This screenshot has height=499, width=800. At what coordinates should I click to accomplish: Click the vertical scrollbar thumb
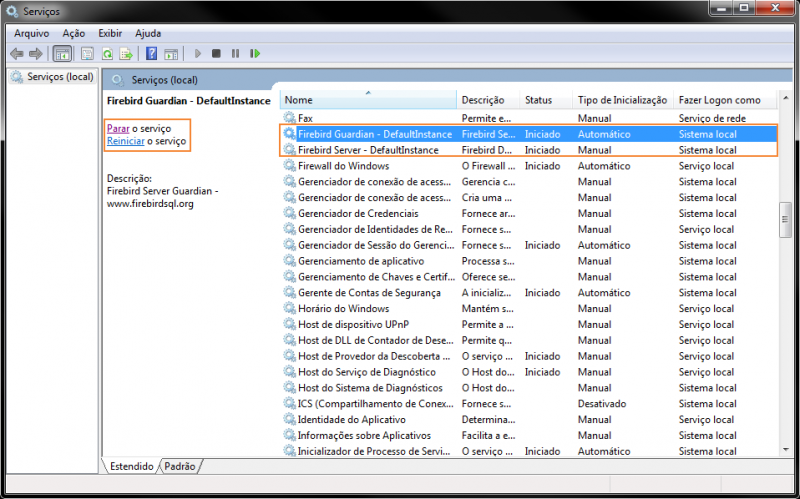pos(785,220)
